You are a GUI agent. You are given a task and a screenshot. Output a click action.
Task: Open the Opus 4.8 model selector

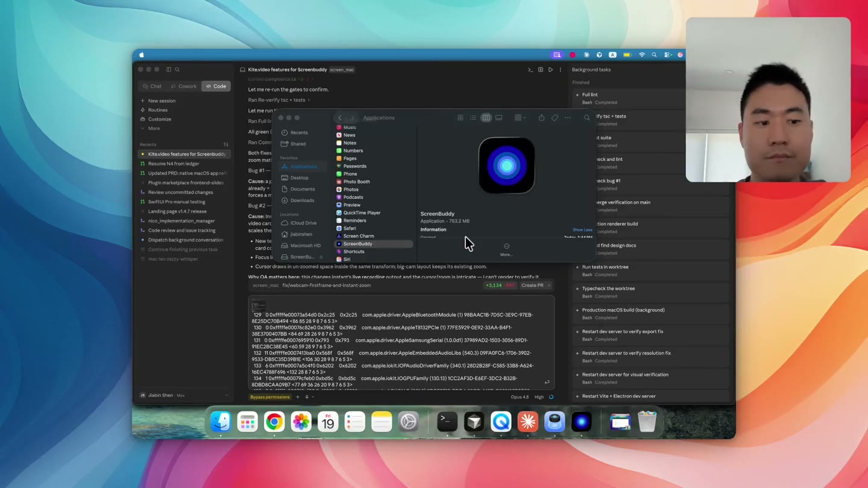[520, 397]
